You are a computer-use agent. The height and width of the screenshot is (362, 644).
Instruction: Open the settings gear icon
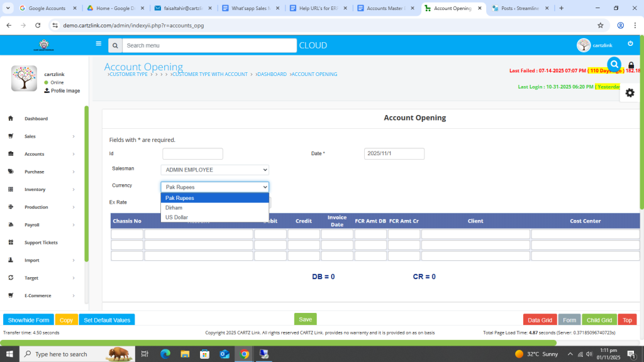point(630,92)
